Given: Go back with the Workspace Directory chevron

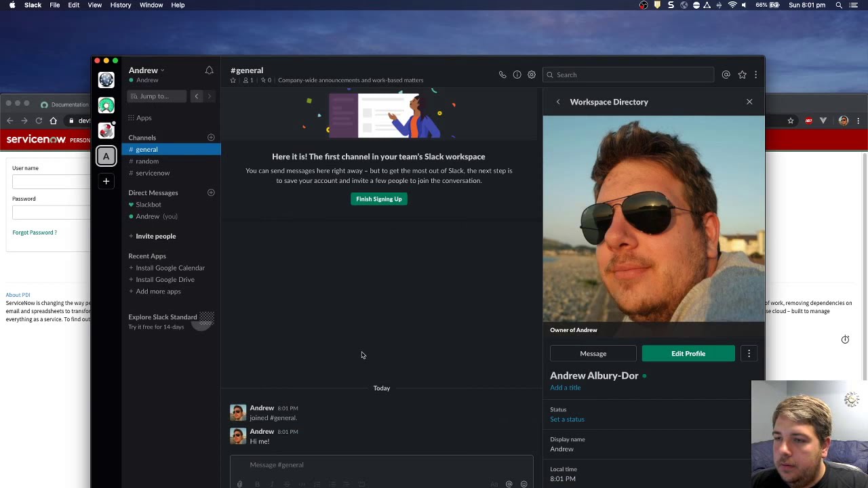Looking at the screenshot, I should click(x=558, y=102).
